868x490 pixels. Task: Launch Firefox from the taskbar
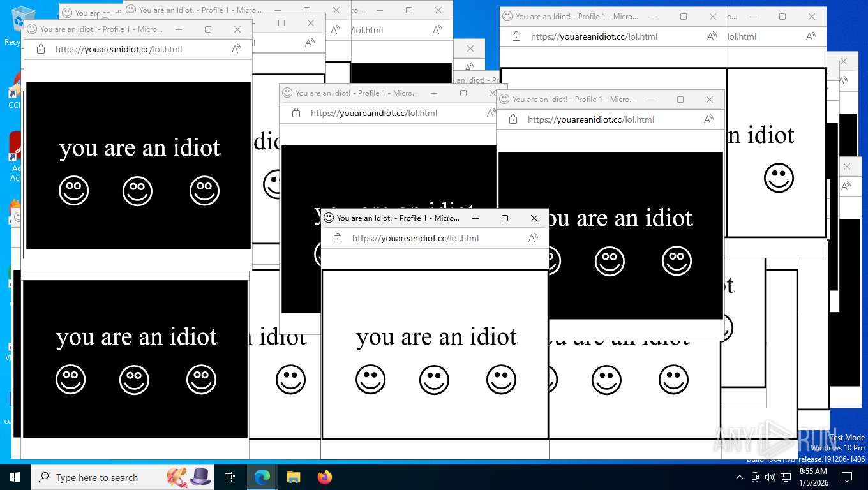[325, 477]
